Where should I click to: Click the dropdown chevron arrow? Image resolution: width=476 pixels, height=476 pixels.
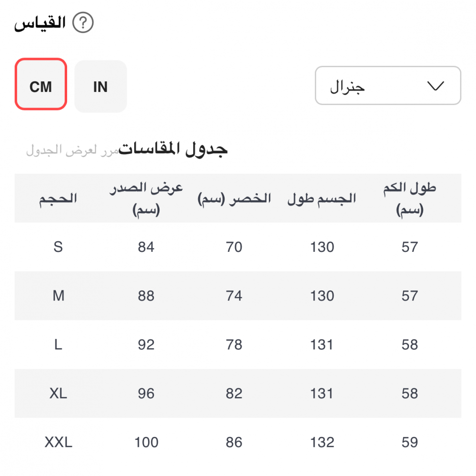click(x=436, y=86)
